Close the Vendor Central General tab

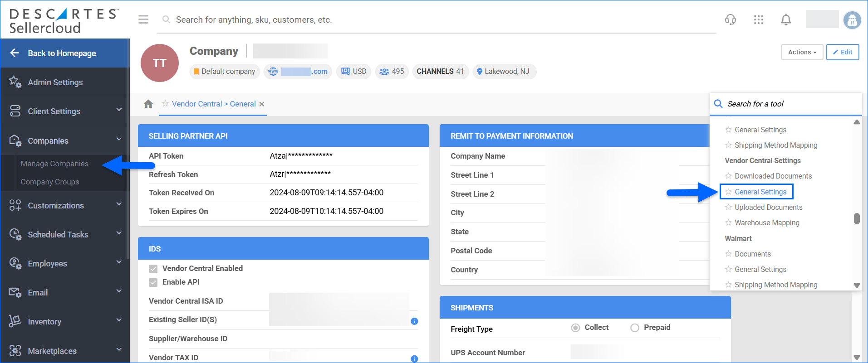click(x=262, y=104)
